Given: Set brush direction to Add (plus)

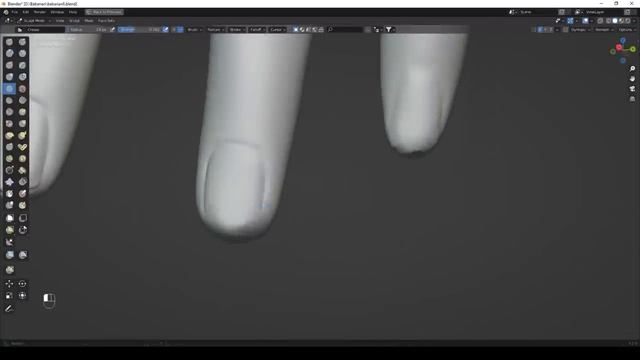Looking at the screenshot, I should [174, 29].
